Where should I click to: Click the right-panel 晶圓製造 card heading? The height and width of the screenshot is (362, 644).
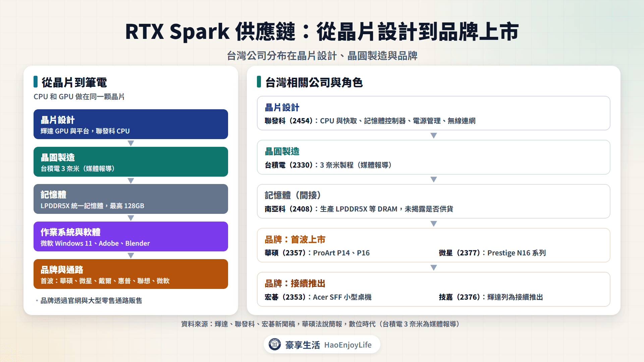pyautogui.click(x=282, y=151)
